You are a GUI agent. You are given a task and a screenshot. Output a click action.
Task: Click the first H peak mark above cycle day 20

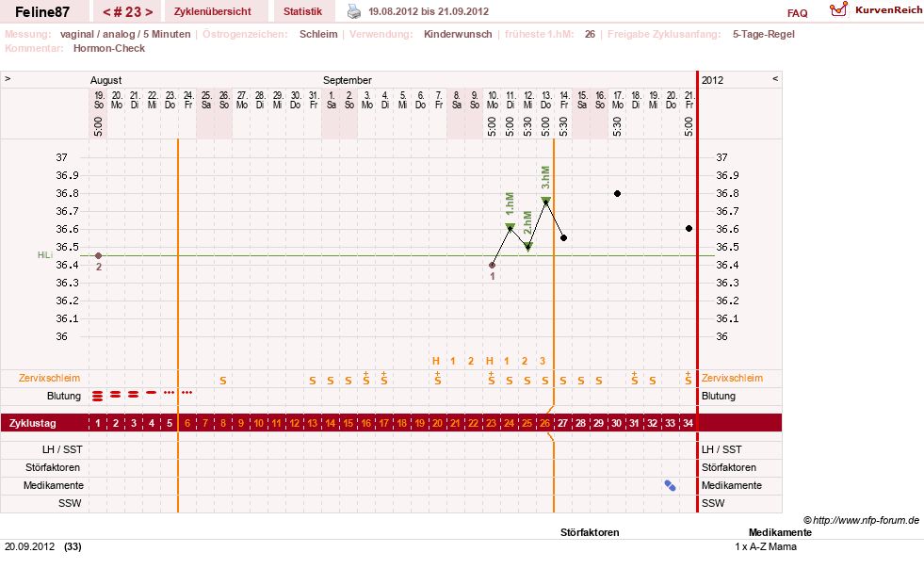(x=436, y=361)
